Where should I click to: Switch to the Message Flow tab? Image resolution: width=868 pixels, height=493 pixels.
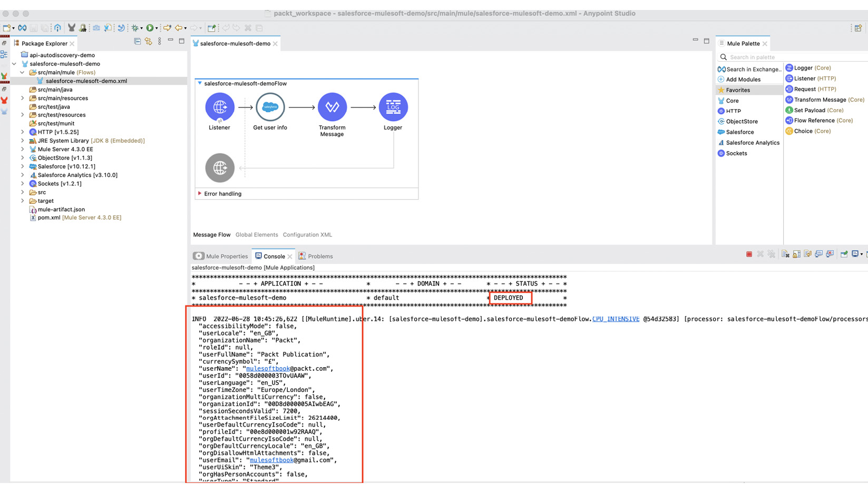pyautogui.click(x=211, y=235)
